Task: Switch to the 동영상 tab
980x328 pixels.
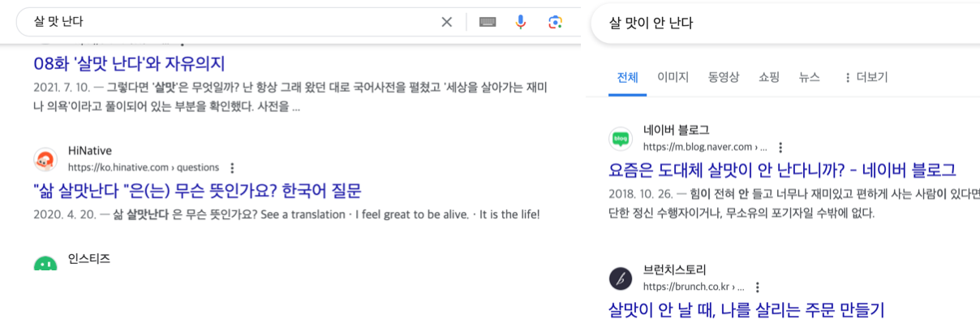Action: click(x=724, y=77)
